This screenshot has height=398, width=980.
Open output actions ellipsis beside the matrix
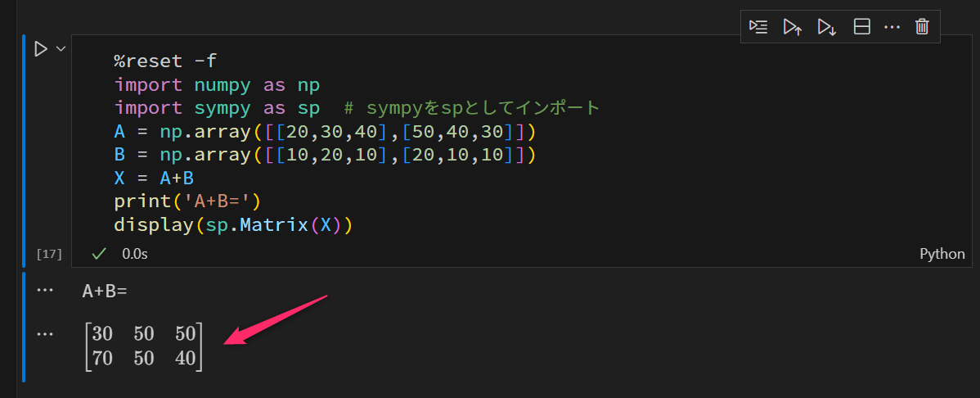[45, 334]
